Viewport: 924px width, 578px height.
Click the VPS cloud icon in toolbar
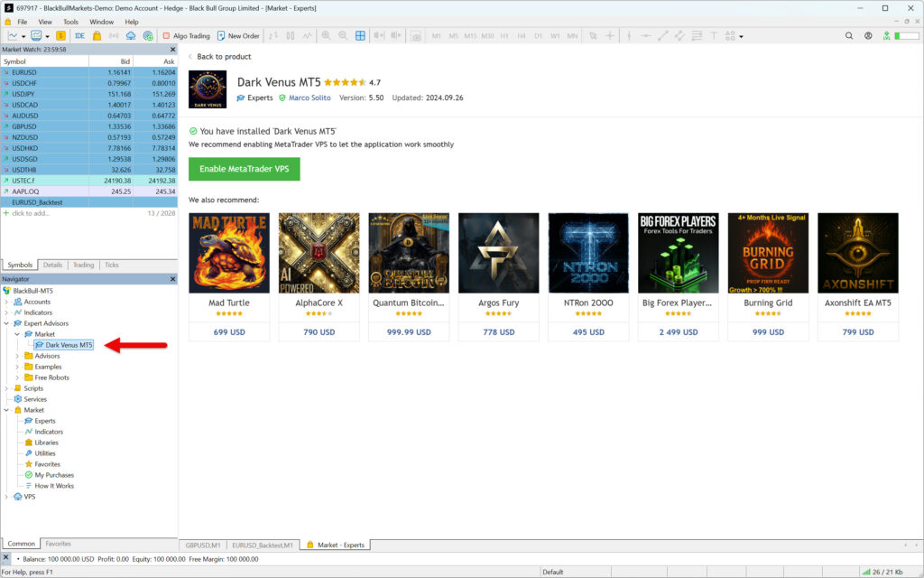coord(131,36)
